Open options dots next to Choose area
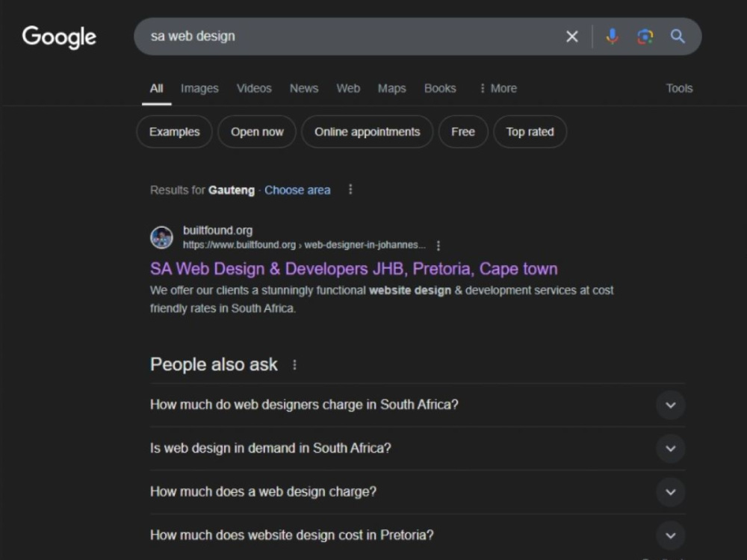 (350, 190)
